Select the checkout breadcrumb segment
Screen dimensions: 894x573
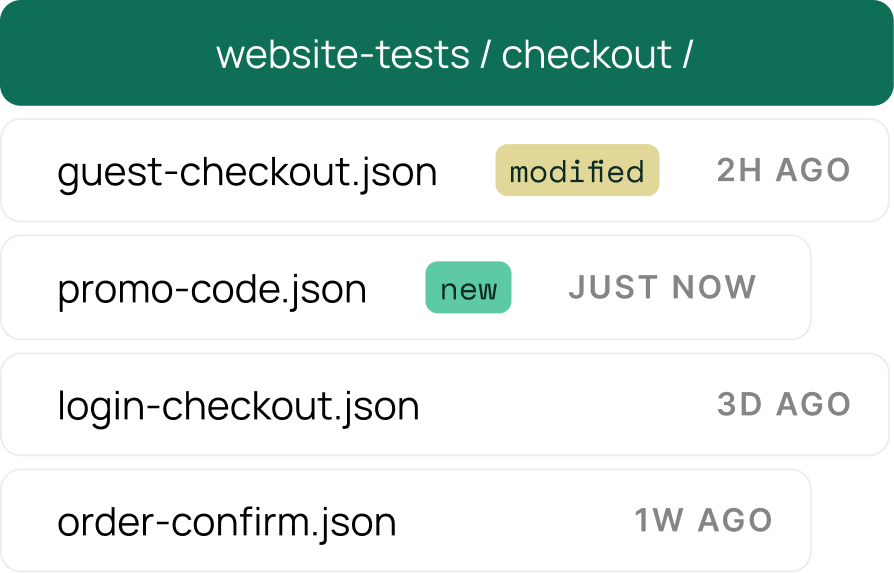[x=587, y=55]
